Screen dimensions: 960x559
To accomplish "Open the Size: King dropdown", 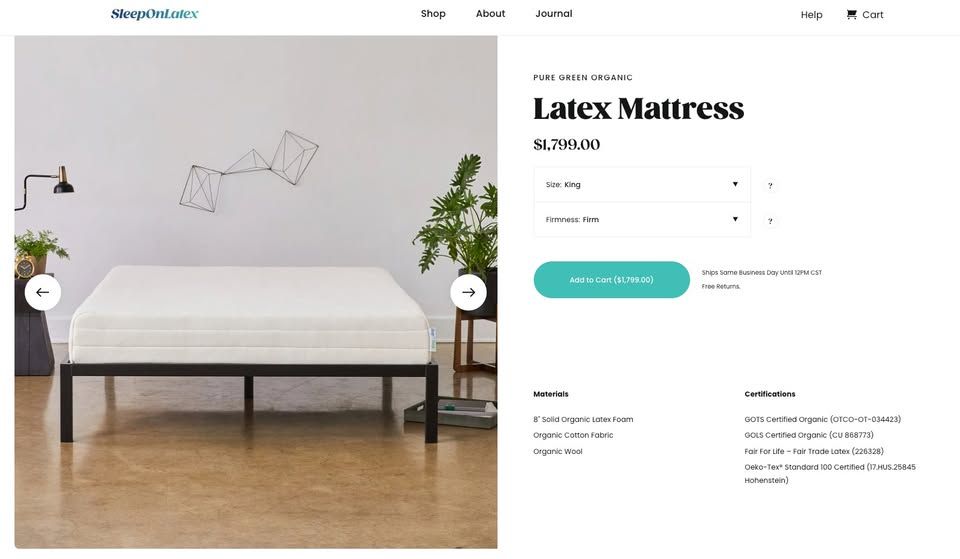I will click(642, 184).
